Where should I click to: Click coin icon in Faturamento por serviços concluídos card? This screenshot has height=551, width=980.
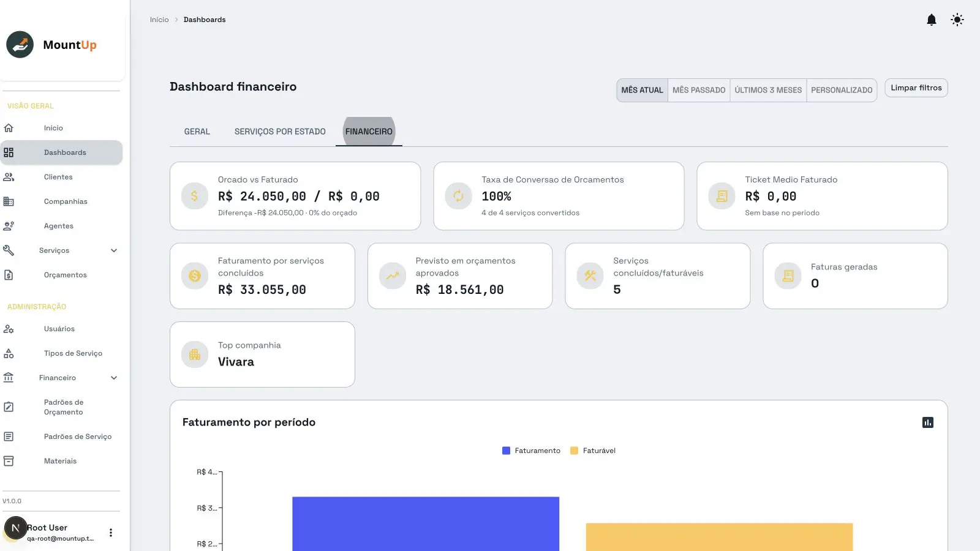click(195, 276)
